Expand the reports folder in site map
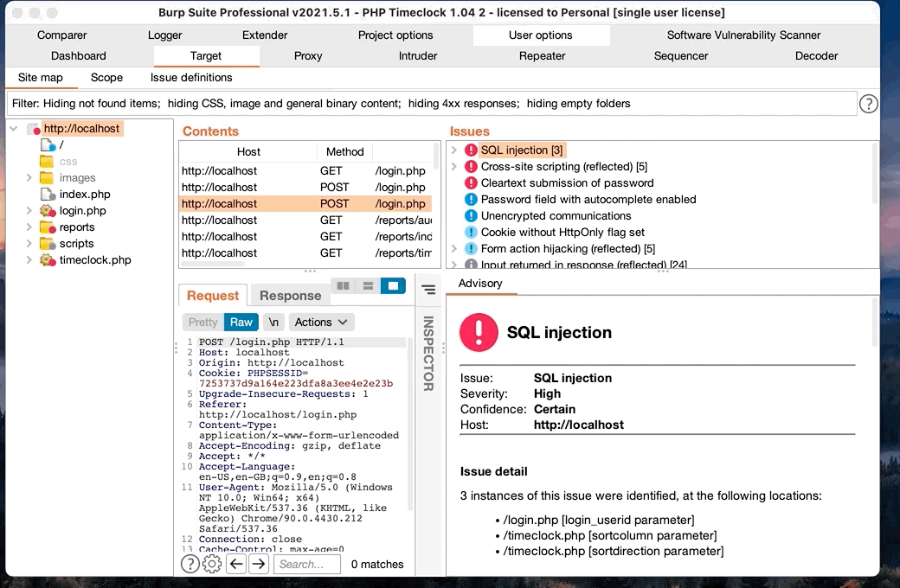 click(x=29, y=227)
